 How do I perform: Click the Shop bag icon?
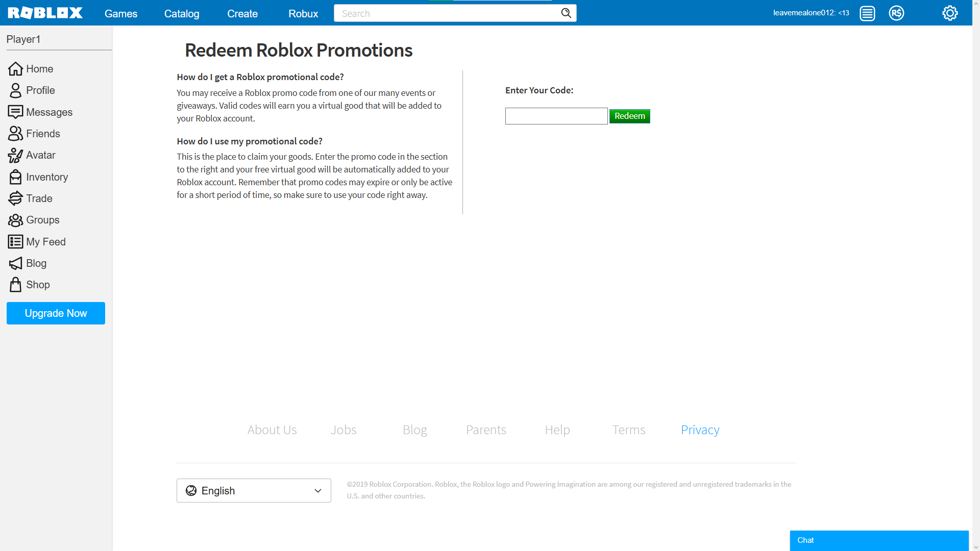pyautogui.click(x=15, y=285)
